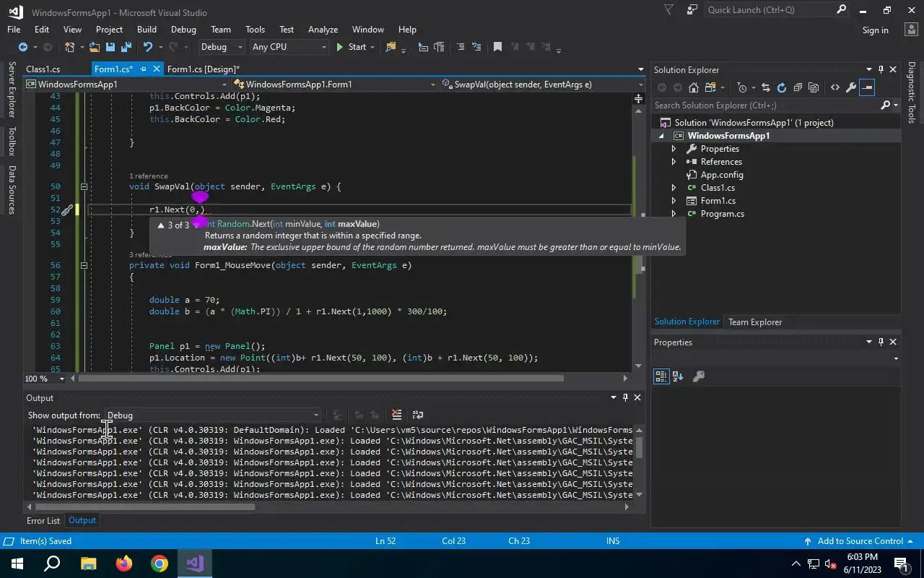
Task: Expand the Properties node in Solution Explorer
Action: [674, 149]
